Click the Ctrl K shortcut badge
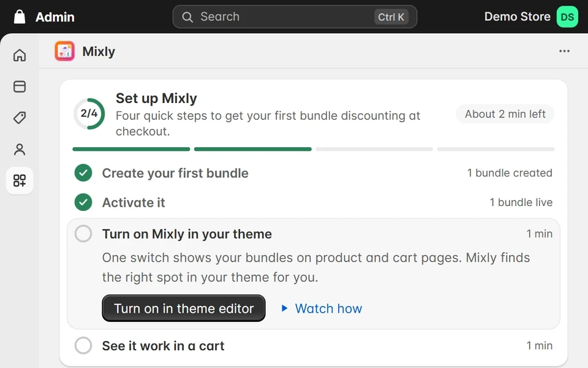 [391, 17]
